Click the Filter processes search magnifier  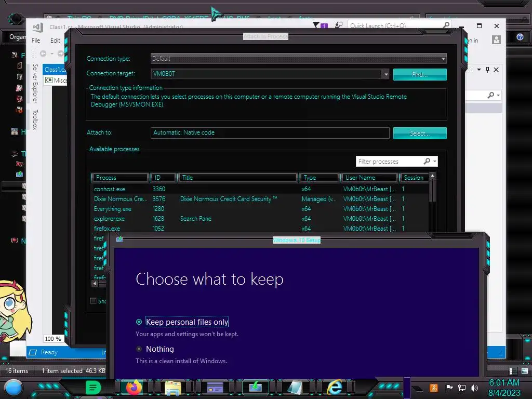427,161
